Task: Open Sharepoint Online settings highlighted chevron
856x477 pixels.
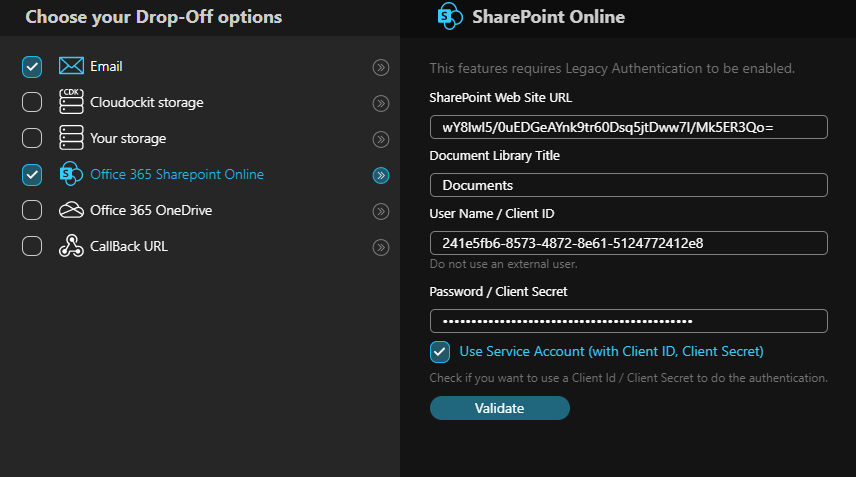Action: 381,175
